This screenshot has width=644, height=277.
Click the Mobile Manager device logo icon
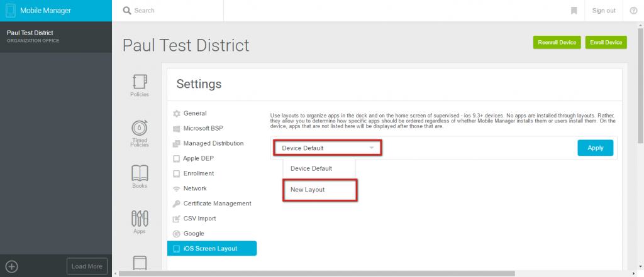pyautogui.click(x=11, y=10)
